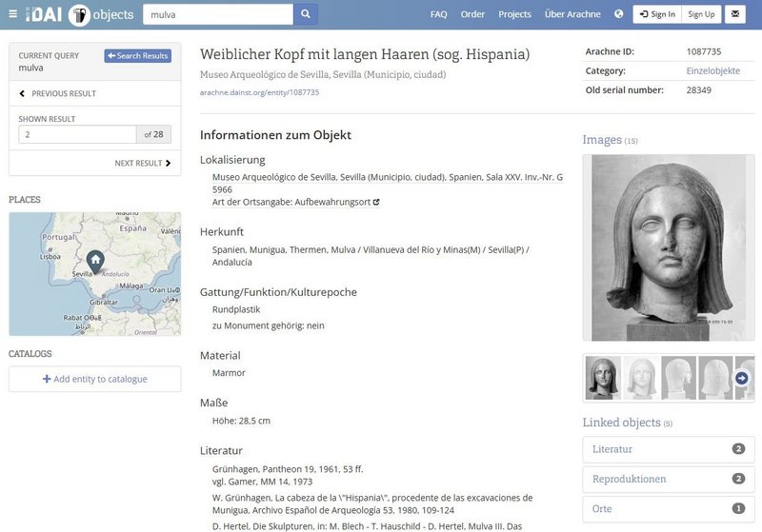The image size is (762, 532).
Task: Click the external link icon beside Aufbewahrungsort
Action: point(376,202)
